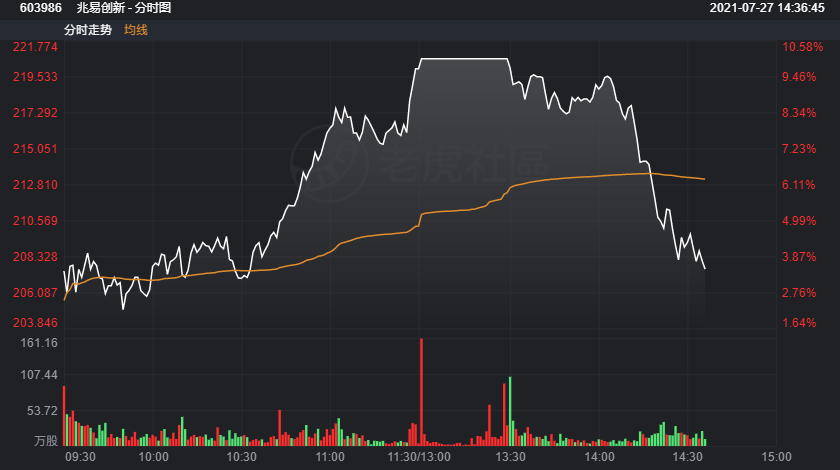Click percent label 2.76%
The width and height of the screenshot is (840, 470).
point(799,293)
